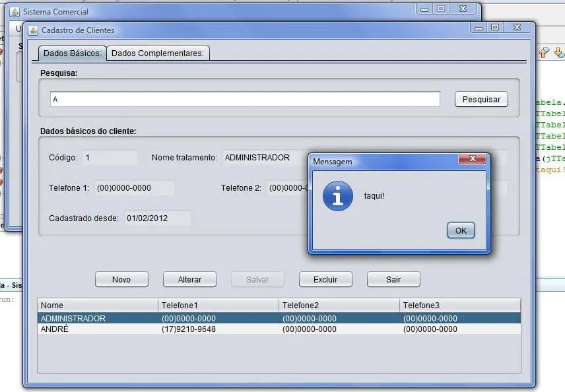This screenshot has width=565, height=392.
Task: Click the Telefone3 cell of ADMINISTRADOR row
Action: [x=460, y=319]
